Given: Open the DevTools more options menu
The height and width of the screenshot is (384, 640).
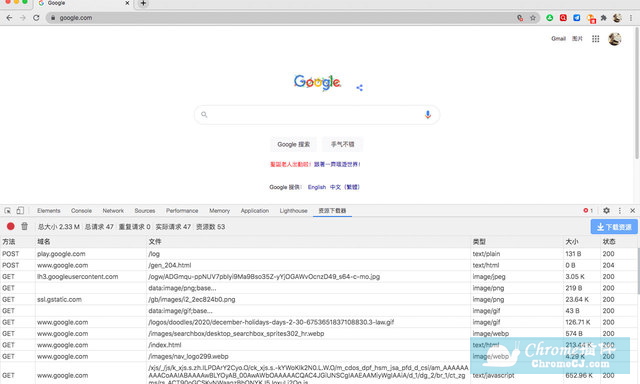Looking at the screenshot, I should (620, 211).
